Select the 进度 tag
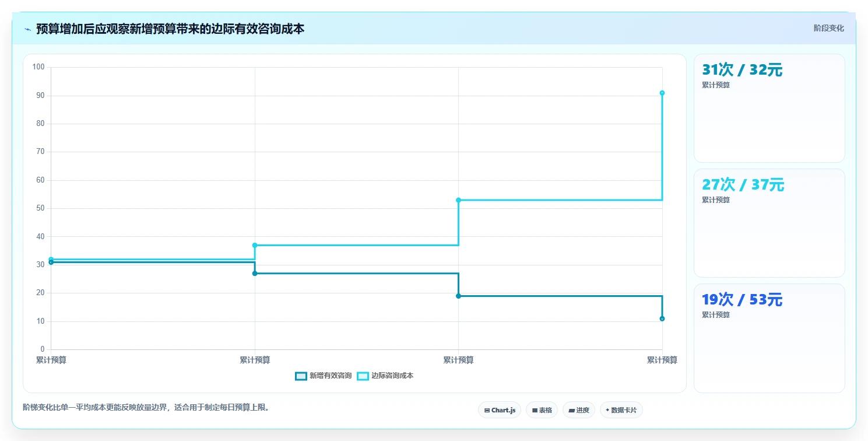Viewport: 868px width, 441px height. click(578, 410)
